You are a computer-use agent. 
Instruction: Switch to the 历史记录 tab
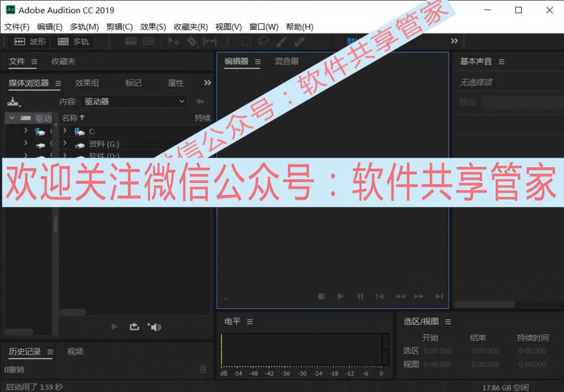(25, 351)
